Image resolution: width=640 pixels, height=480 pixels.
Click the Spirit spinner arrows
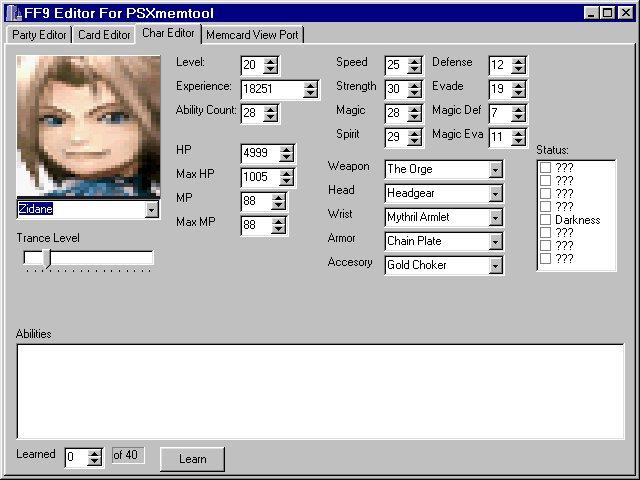coord(415,137)
